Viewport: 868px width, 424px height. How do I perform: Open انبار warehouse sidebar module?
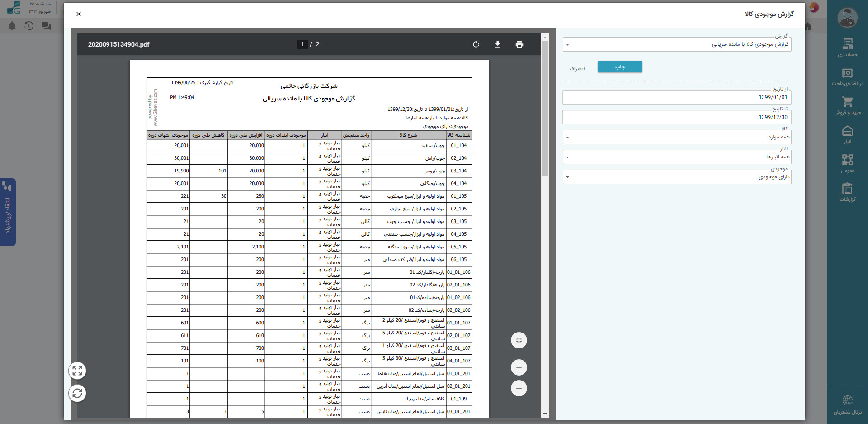point(847,135)
